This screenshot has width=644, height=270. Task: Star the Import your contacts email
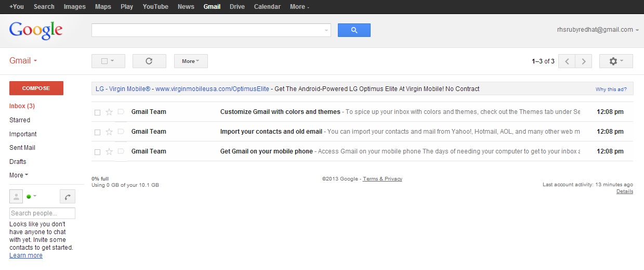109,132
